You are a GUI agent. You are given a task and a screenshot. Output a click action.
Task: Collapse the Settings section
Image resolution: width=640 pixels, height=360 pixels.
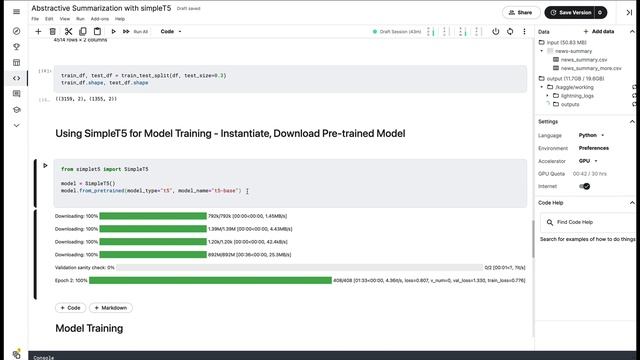pyautogui.click(x=632, y=122)
